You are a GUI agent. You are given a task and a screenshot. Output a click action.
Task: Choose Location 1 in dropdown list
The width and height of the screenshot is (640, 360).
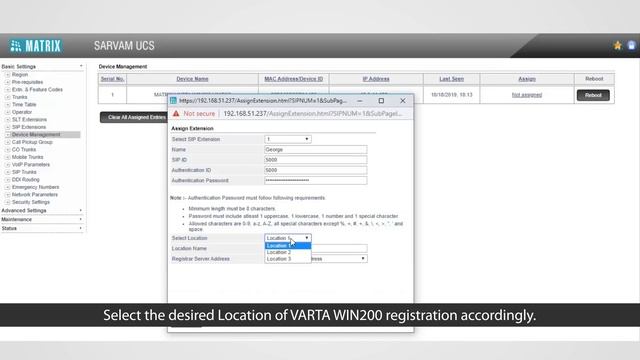click(x=288, y=245)
